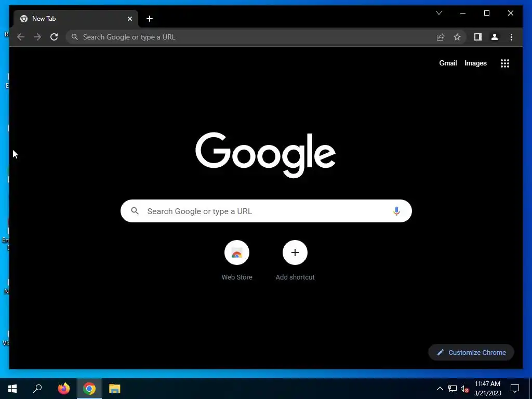The width and height of the screenshot is (532, 399).
Task: Open the Google apps grid
Action: [x=505, y=63]
